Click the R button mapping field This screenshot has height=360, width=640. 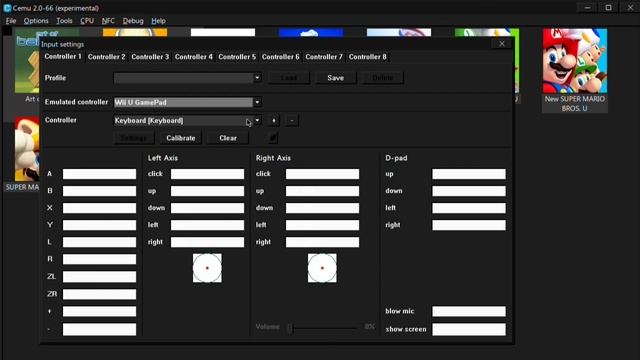click(x=99, y=260)
